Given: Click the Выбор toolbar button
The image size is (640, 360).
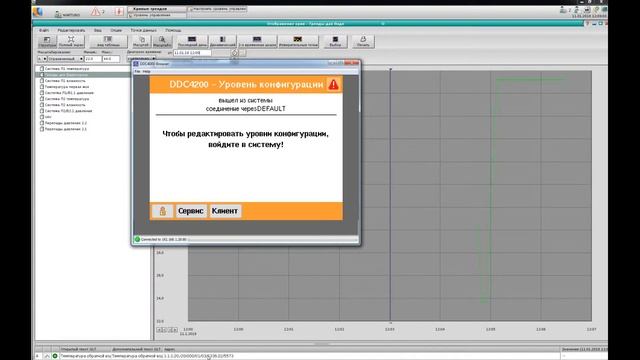Looking at the screenshot, I should [335, 41].
